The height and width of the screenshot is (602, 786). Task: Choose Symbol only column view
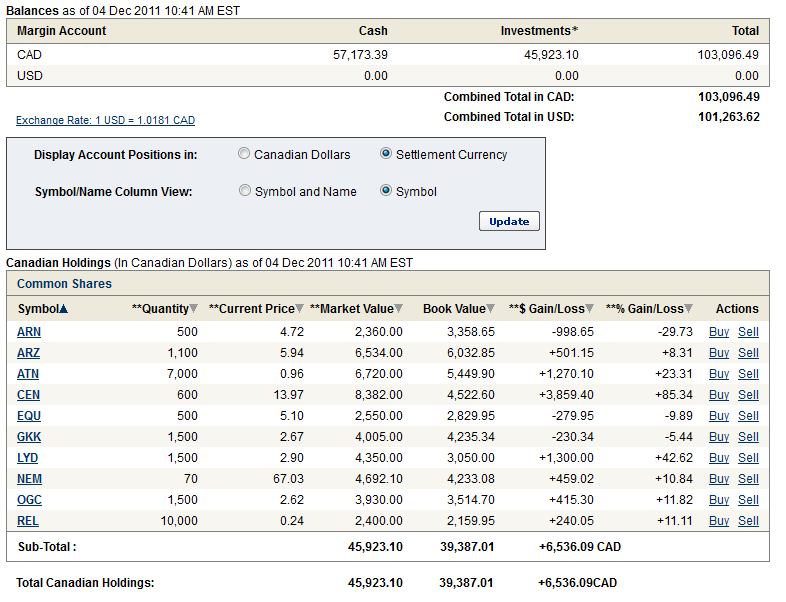coord(386,191)
